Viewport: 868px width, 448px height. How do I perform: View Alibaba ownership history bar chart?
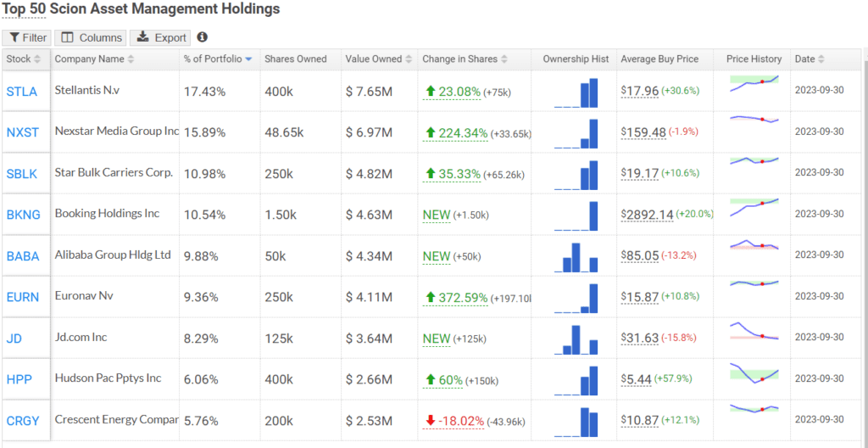pyautogui.click(x=576, y=256)
